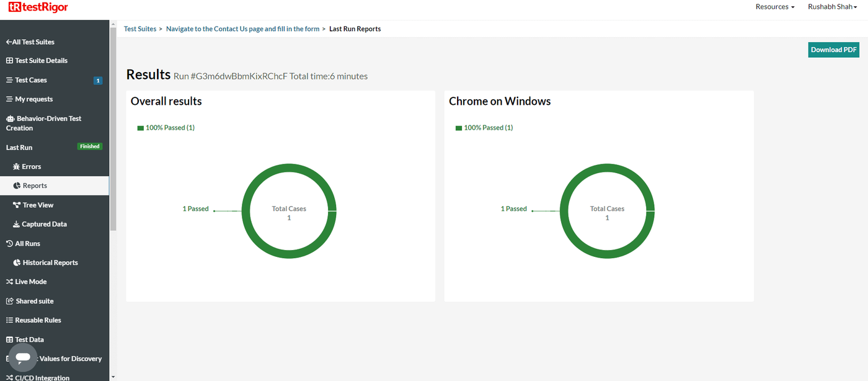
Task: Click the Test Data table icon
Action: click(x=9, y=339)
